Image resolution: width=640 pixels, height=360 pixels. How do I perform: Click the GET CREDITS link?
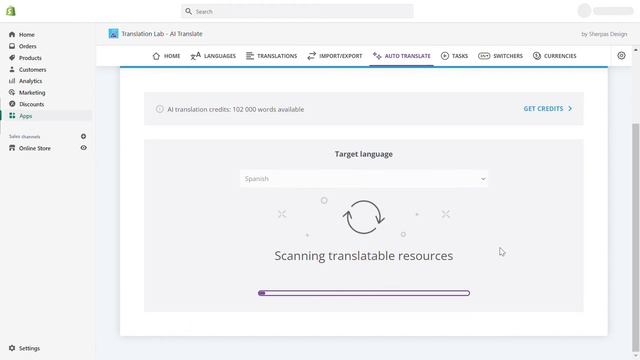543,109
